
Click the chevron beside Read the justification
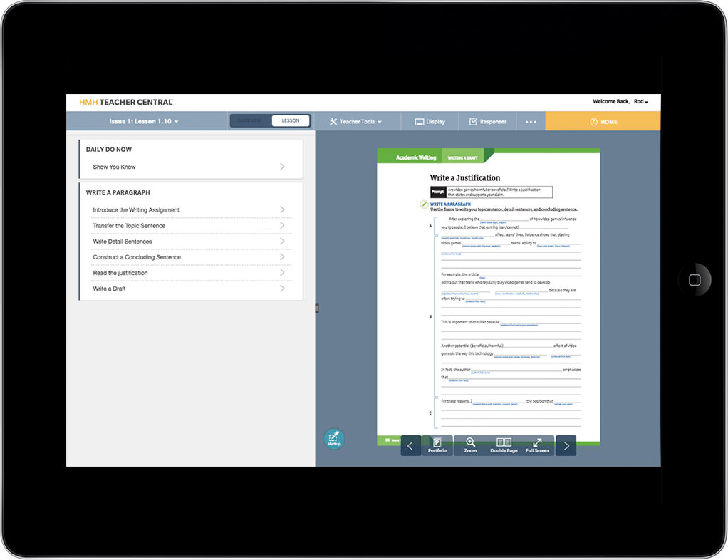point(282,273)
